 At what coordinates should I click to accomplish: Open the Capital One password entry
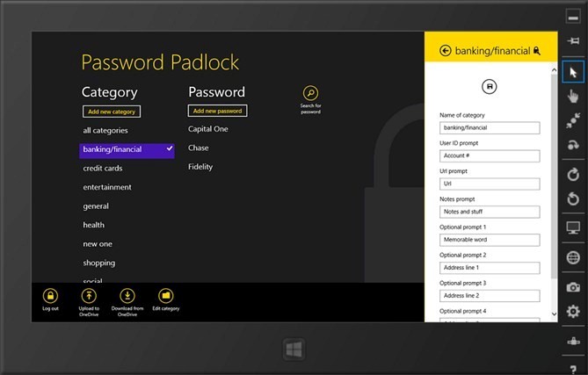(x=208, y=129)
